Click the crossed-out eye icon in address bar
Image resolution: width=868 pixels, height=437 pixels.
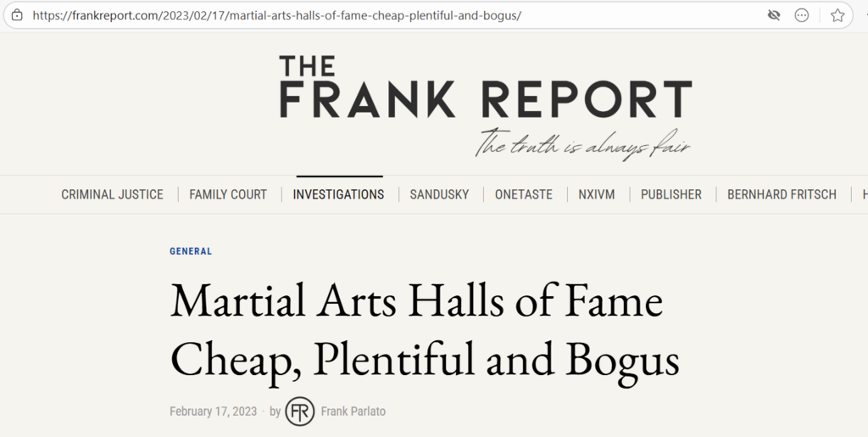(x=773, y=15)
